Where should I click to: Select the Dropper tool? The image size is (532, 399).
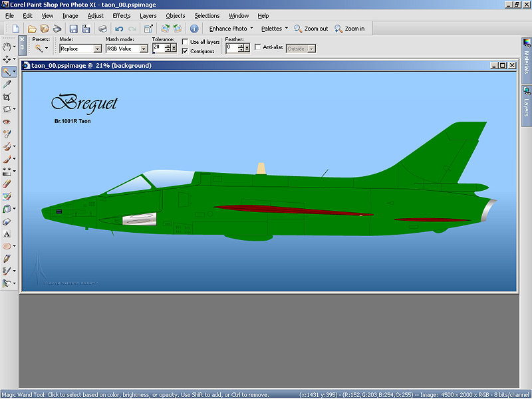pos(7,84)
